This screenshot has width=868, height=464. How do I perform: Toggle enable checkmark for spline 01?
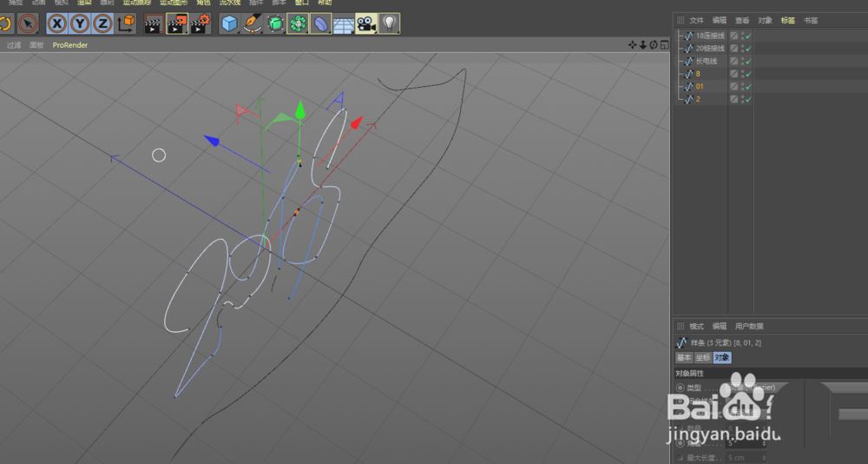(748, 87)
